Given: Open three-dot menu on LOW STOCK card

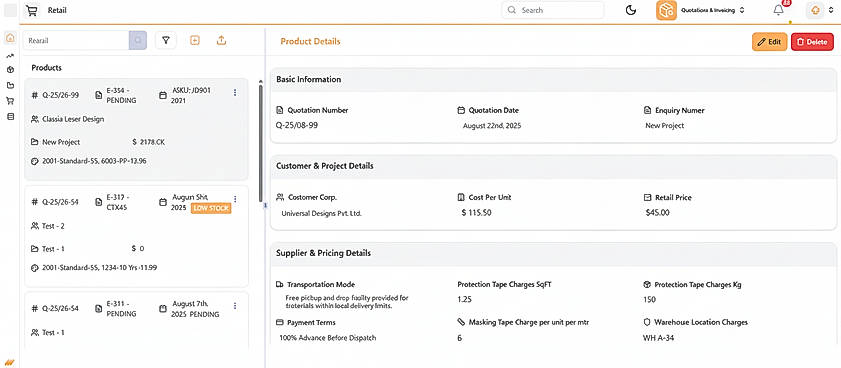Looking at the screenshot, I should [235, 199].
